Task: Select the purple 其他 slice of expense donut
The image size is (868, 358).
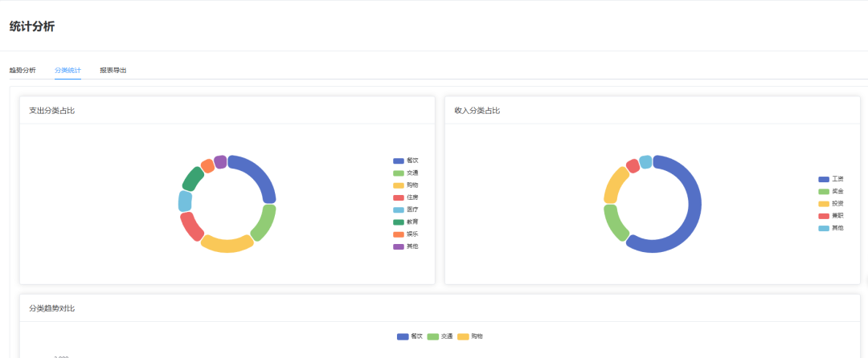Action: 220,161
